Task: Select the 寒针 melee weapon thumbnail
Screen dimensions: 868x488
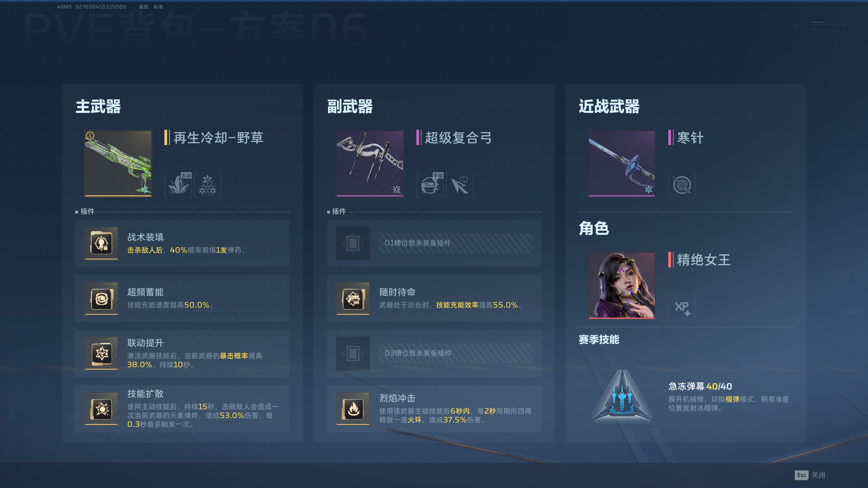Action: tap(622, 163)
